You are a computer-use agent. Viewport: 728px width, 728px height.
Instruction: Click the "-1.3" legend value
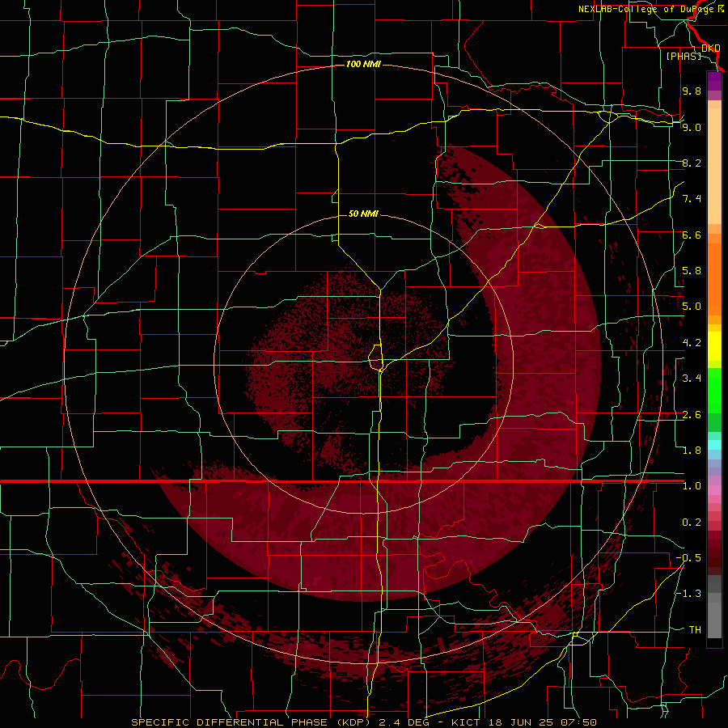pyautogui.click(x=688, y=594)
